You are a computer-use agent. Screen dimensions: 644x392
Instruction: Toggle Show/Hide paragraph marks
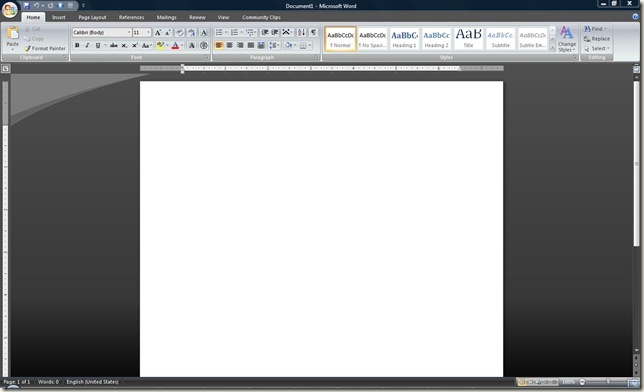(x=313, y=32)
